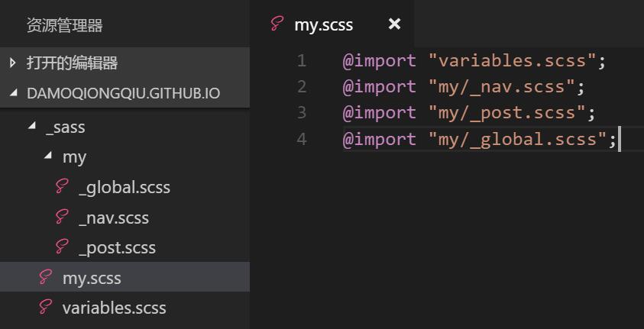644x329 pixels.
Task: Click the Sass icon beside _post.scss
Action: pos(62,247)
